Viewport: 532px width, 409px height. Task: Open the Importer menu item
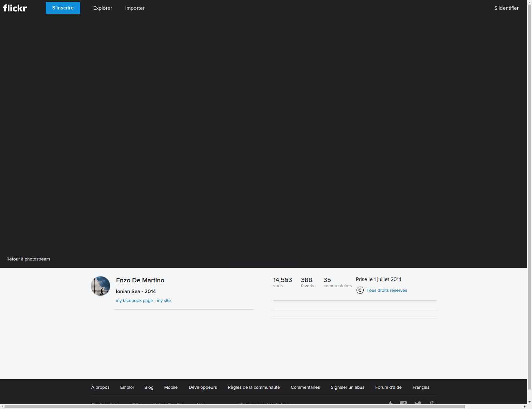coord(135,8)
